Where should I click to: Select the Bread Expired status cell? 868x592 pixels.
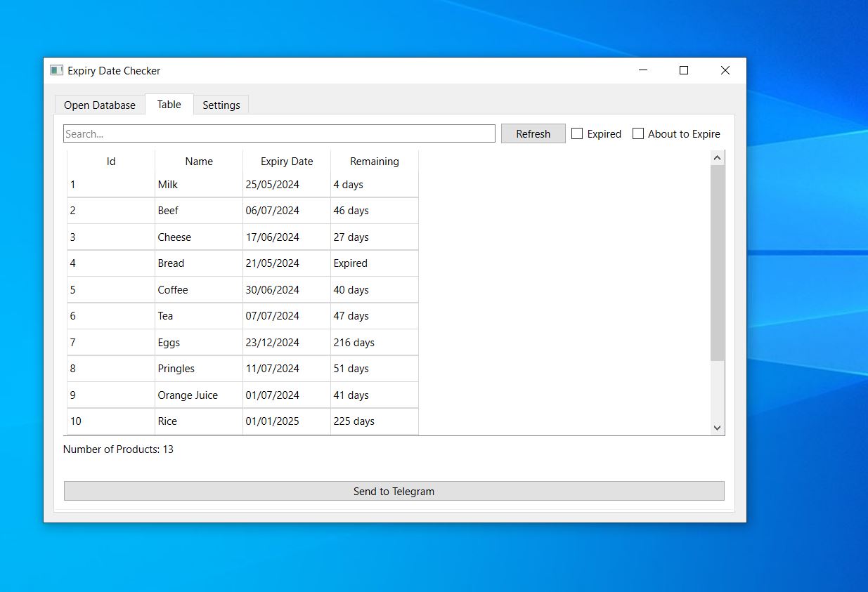tap(374, 263)
